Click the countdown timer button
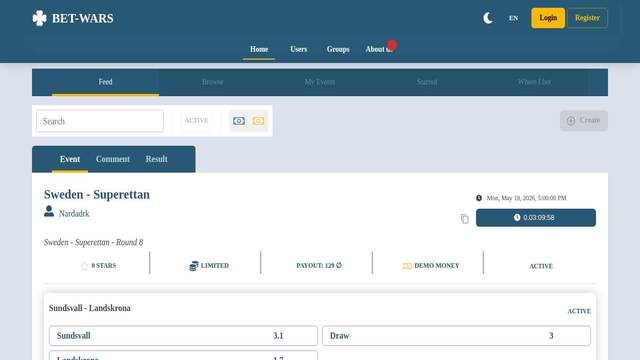640x360 pixels. (x=536, y=218)
